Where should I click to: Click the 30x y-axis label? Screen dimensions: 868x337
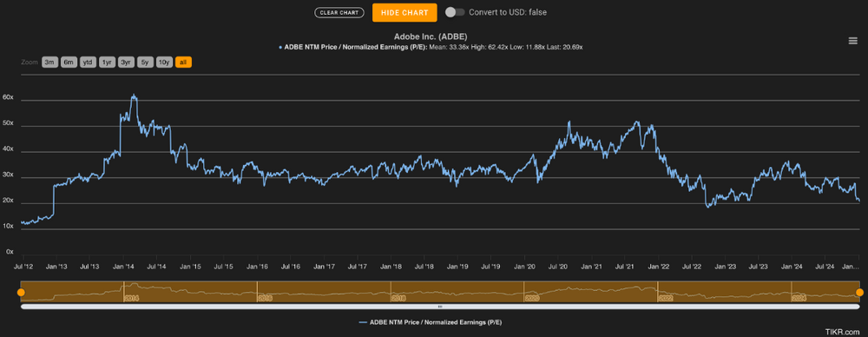(x=8, y=174)
